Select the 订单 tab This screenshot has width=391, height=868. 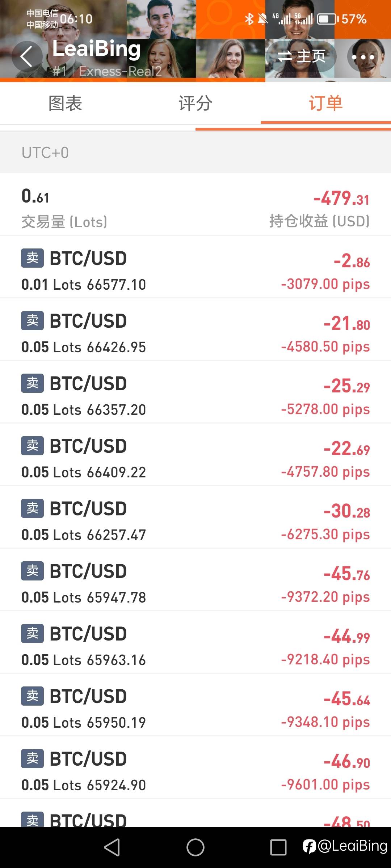(x=325, y=103)
